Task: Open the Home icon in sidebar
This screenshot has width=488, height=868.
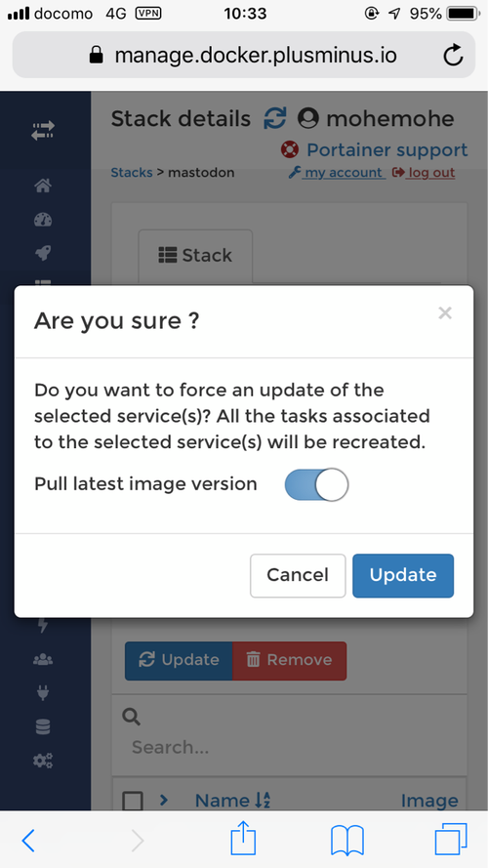Action: click(x=43, y=186)
